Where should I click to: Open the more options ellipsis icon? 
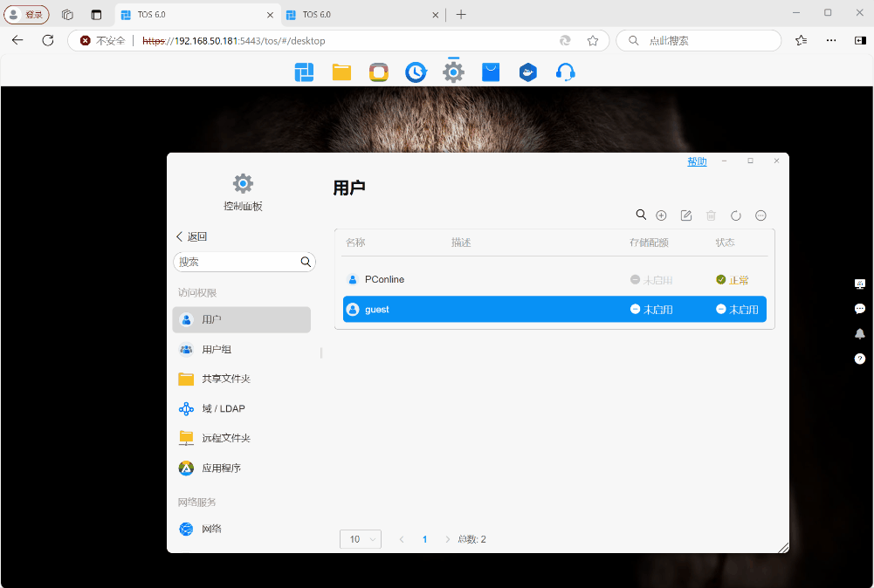tap(760, 215)
